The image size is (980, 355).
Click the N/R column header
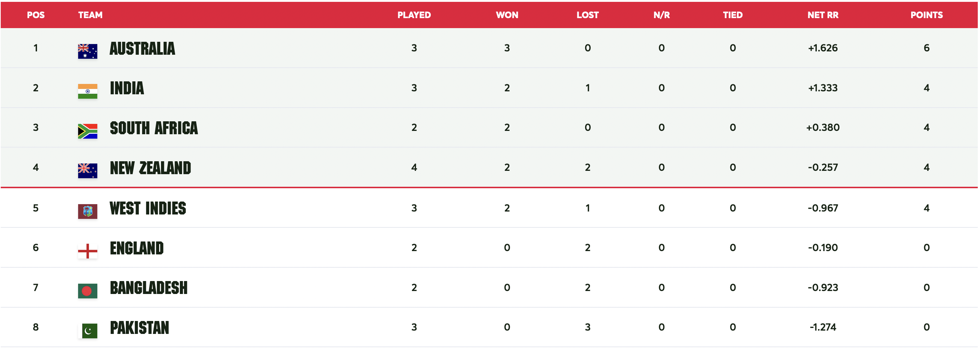coord(661,15)
